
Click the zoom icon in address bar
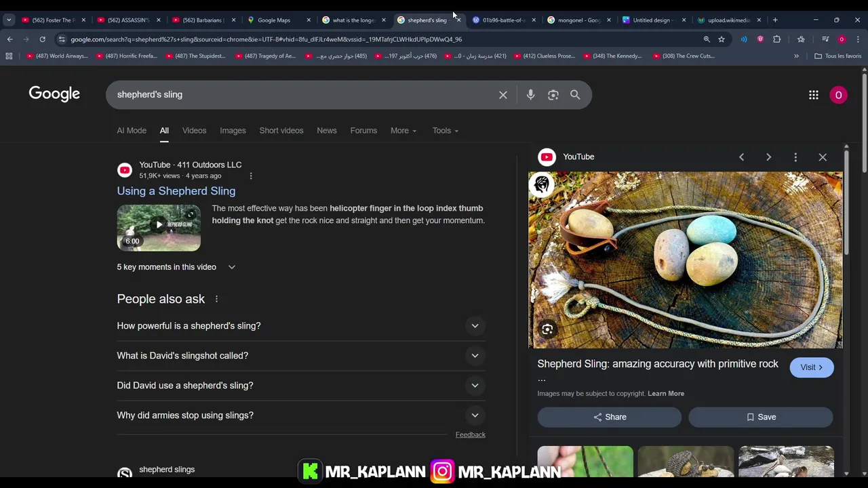tap(707, 39)
